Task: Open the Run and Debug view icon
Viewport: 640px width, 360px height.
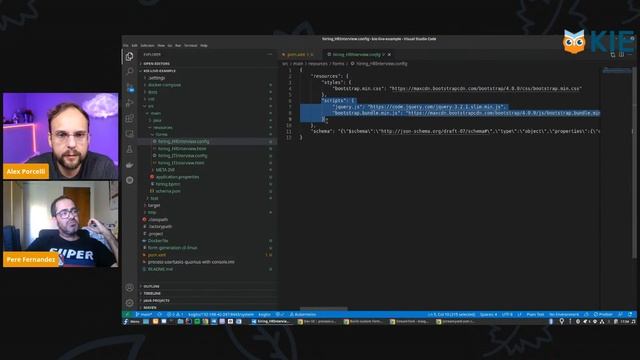Action: (129, 103)
